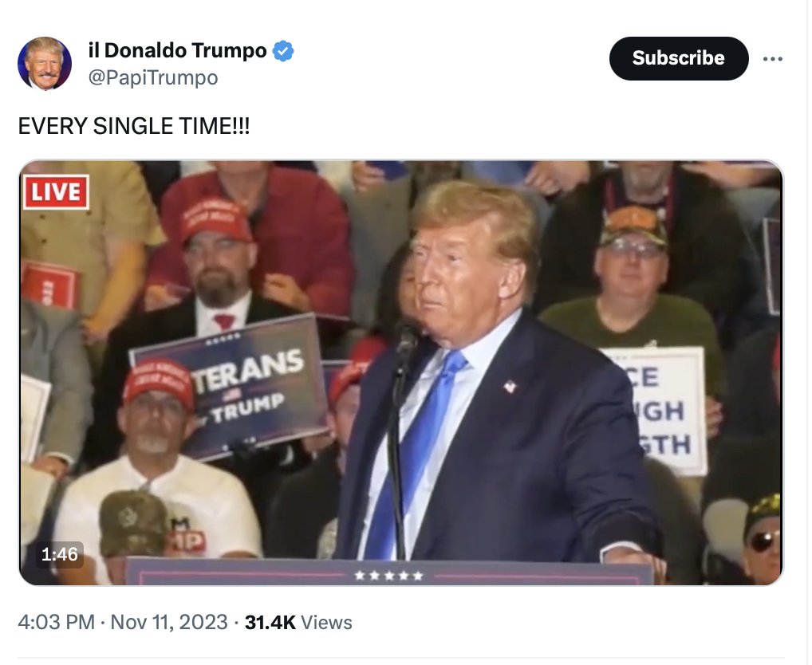Click the flag lapel pin on suit
The width and height of the screenshot is (812, 665).
510,386
